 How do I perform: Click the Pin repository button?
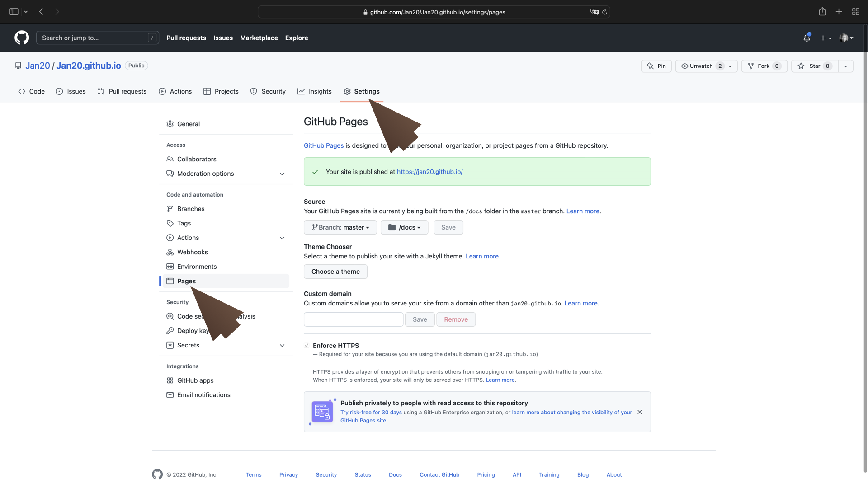point(656,66)
